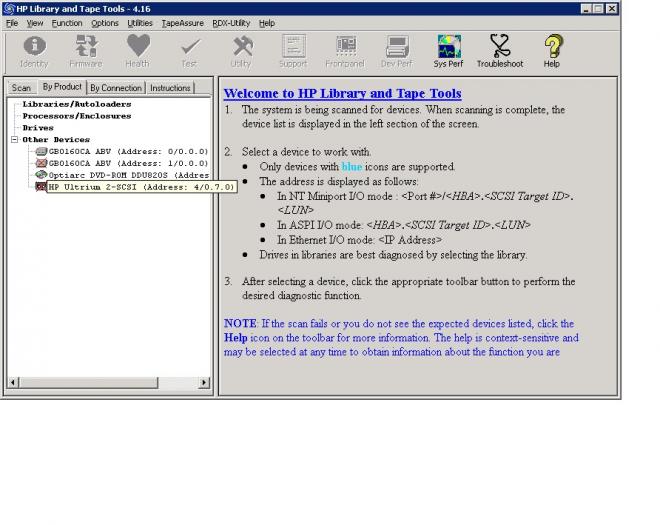Switch to the By Connection tab
The image size is (660, 525).
tap(116, 88)
